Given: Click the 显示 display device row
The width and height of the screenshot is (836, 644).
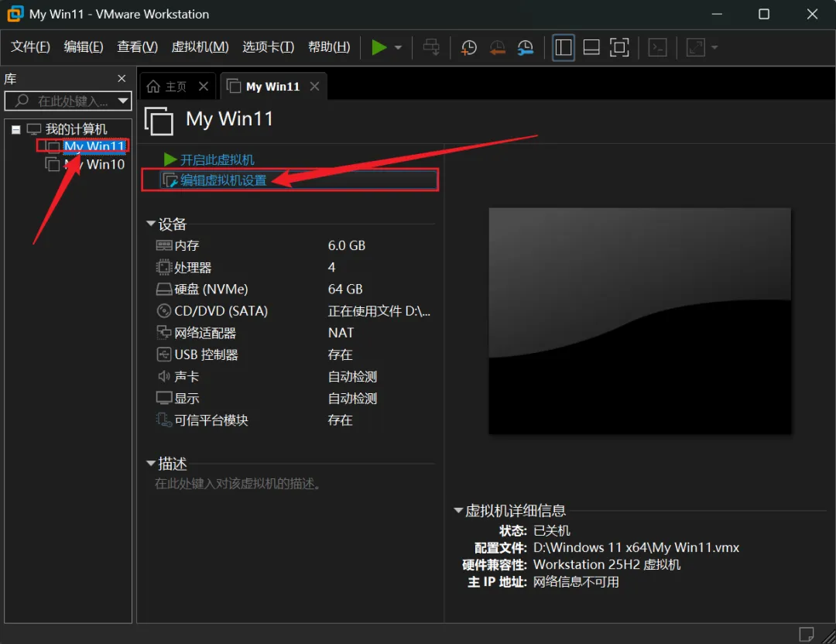Looking at the screenshot, I should 294,398.
